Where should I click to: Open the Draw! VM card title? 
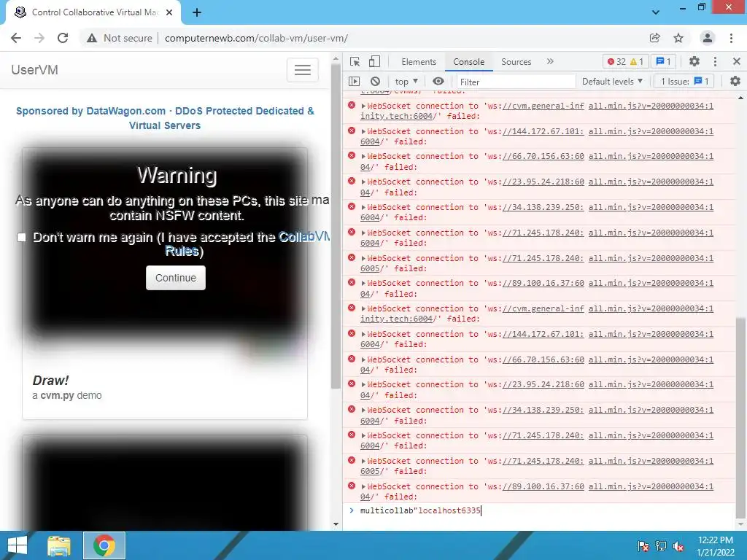(50, 381)
